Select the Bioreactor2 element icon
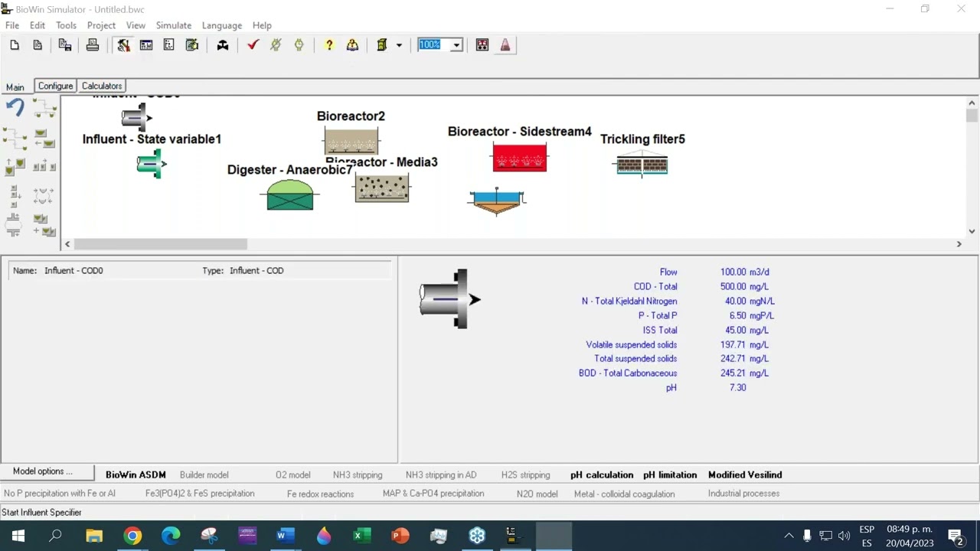 pyautogui.click(x=351, y=141)
